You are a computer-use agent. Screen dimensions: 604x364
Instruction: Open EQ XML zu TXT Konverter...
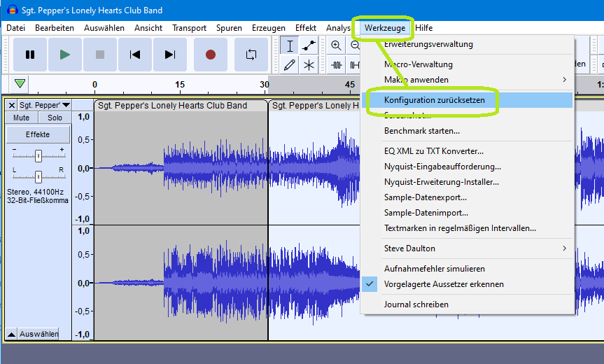click(x=468, y=151)
